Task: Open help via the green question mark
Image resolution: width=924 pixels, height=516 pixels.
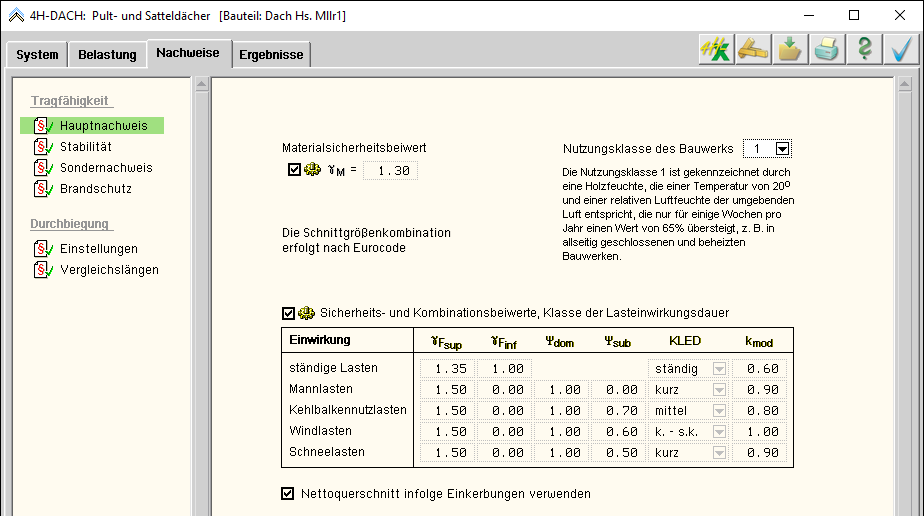Action: point(864,50)
